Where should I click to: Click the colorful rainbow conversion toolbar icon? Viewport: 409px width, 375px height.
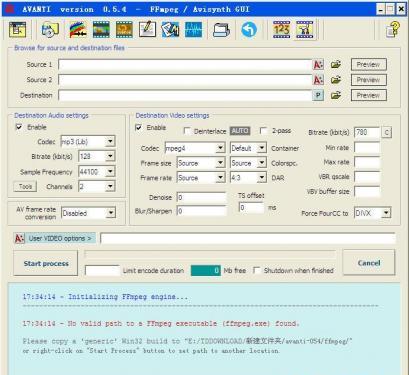click(x=78, y=30)
